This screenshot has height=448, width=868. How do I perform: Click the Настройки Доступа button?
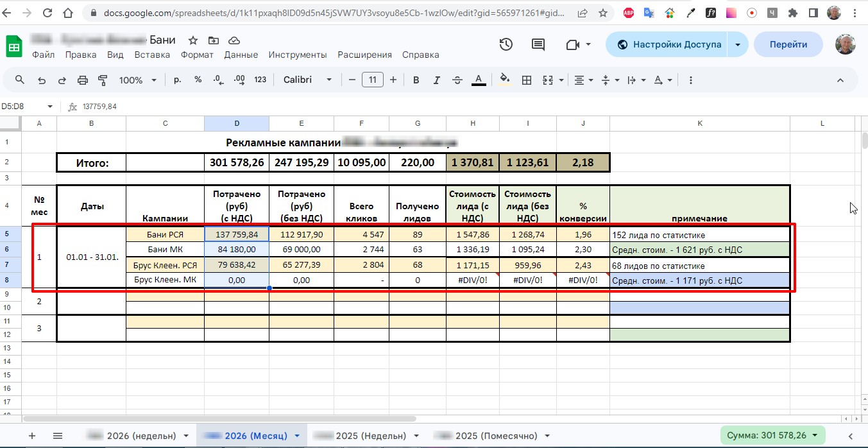coord(669,45)
